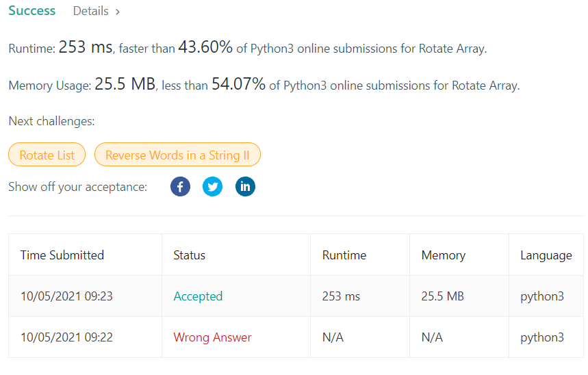588x375 pixels.
Task: Open the Rotate List challenge
Action: pos(47,155)
